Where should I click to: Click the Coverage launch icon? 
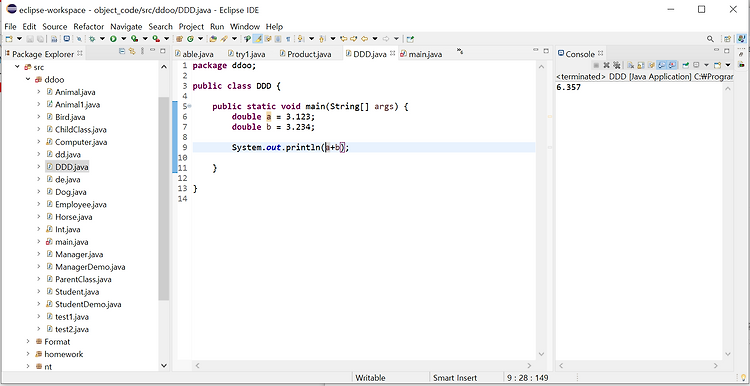[x=134, y=39]
